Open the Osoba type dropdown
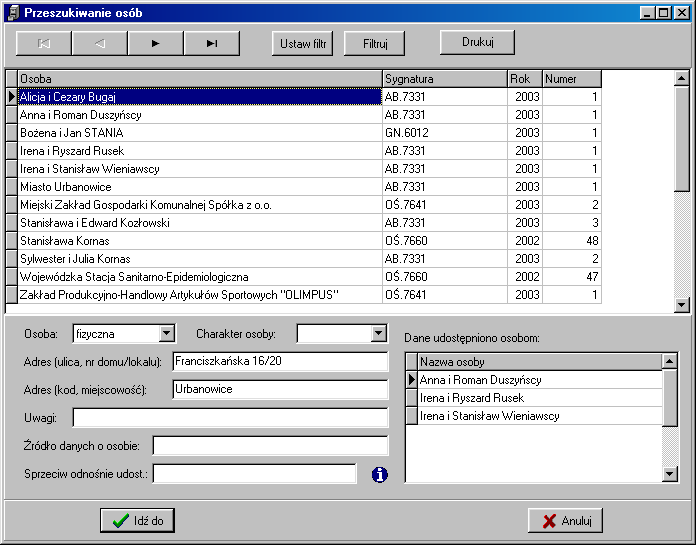The image size is (696, 545). (166, 333)
